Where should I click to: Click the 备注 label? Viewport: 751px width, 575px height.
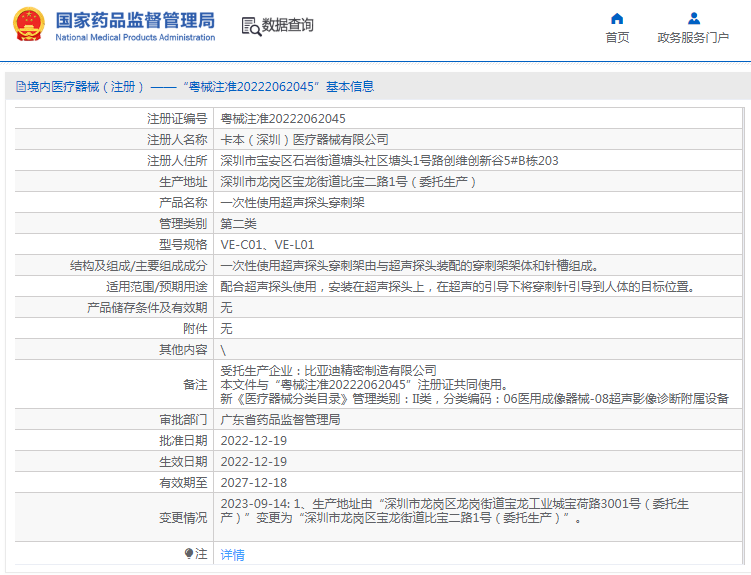point(195,384)
